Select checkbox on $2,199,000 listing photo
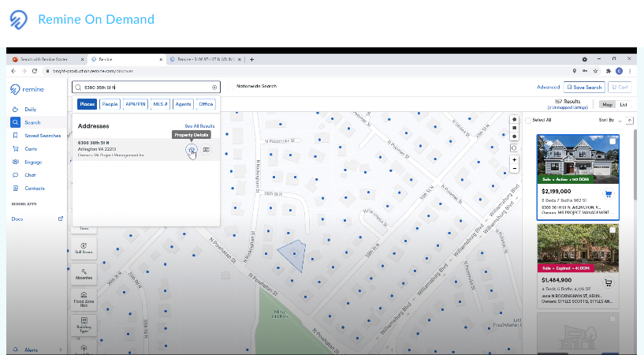The height and width of the screenshot is (355, 644). click(612, 141)
